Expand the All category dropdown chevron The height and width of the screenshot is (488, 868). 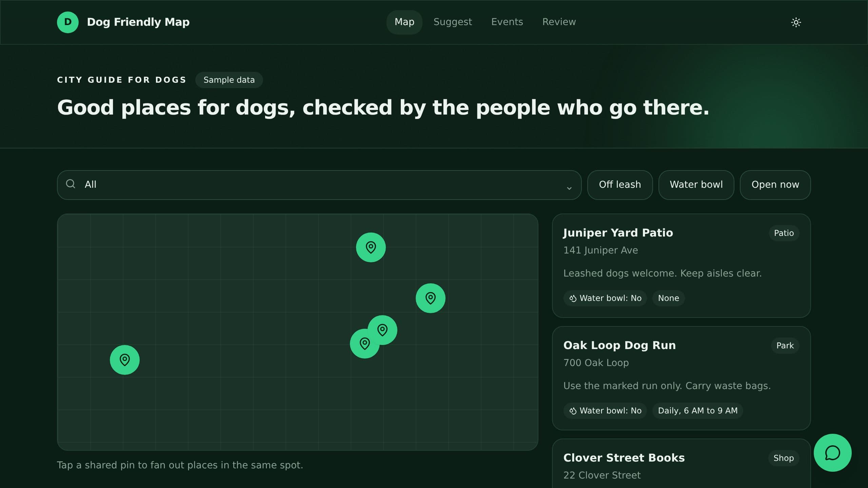pos(569,188)
